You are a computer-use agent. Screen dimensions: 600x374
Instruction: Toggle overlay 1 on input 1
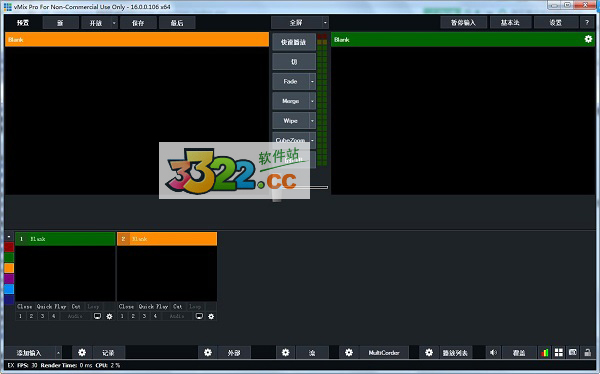[20, 316]
